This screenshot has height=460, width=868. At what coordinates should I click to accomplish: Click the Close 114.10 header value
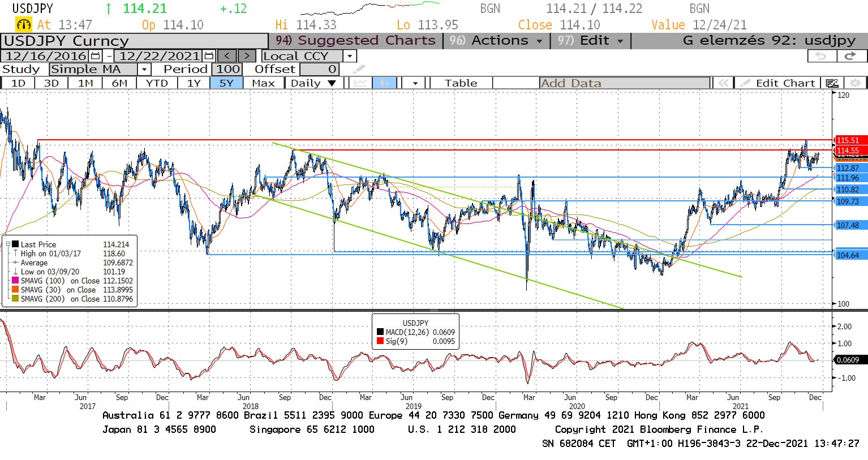tap(559, 25)
